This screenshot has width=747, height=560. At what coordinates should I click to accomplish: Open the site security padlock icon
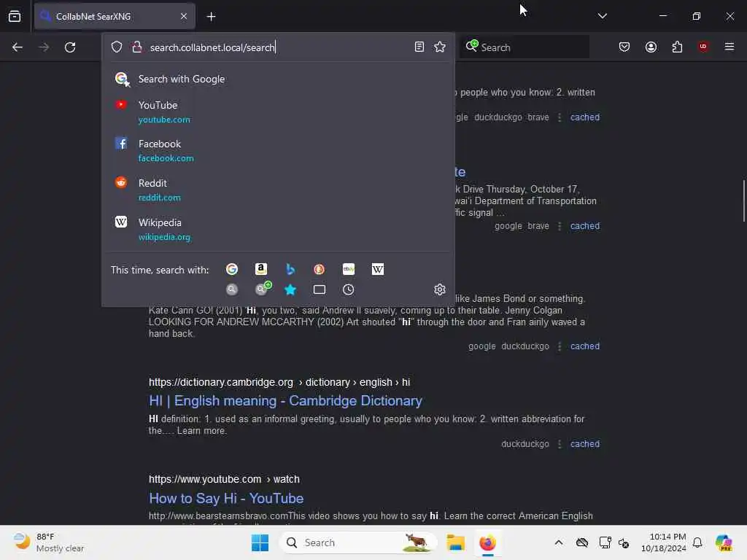[137, 47]
